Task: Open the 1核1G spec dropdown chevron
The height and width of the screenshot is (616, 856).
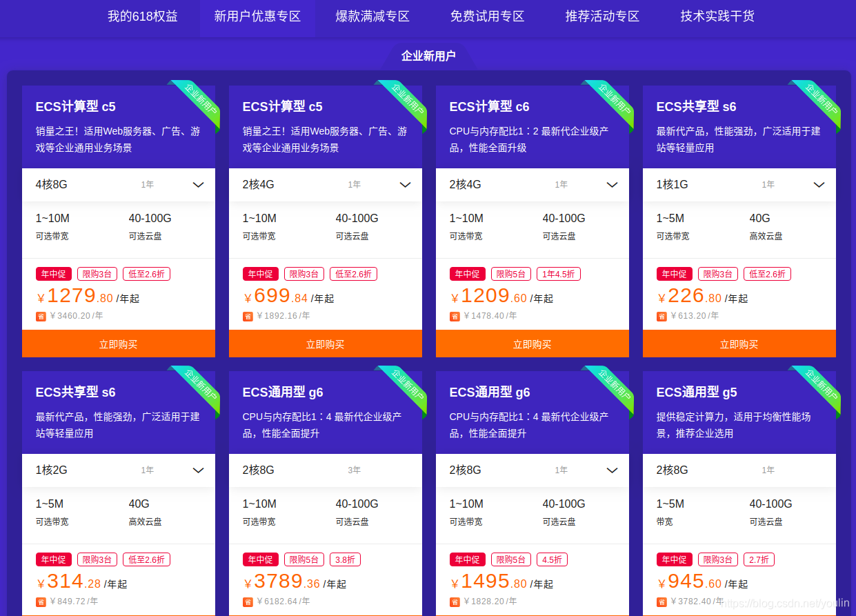Action: pyautogui.click(x=819, y=185)
